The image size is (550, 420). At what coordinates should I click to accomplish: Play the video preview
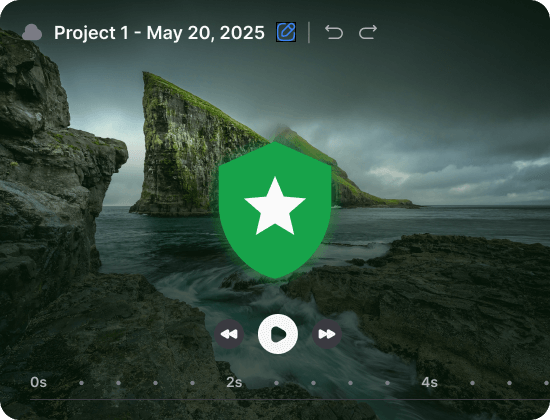278,334
